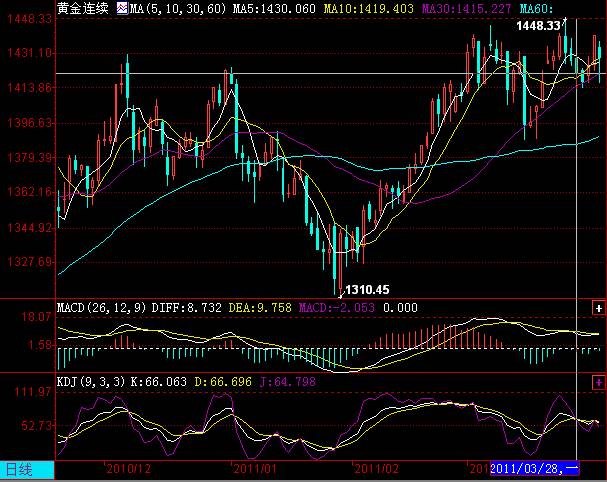Screen dimensions: 607x482
Task: Click the J:64.798 value
Action: pyautogui.click(x=288, y=382)
